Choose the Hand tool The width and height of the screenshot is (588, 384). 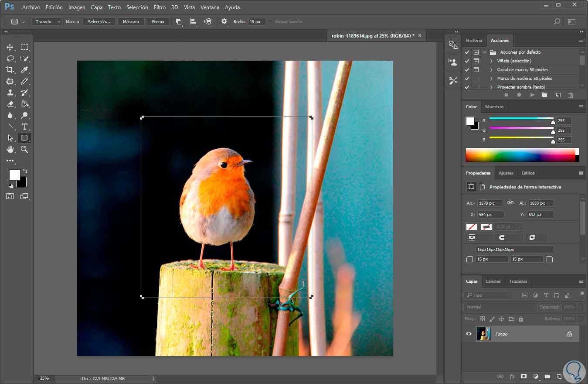(x=10, y=149)
